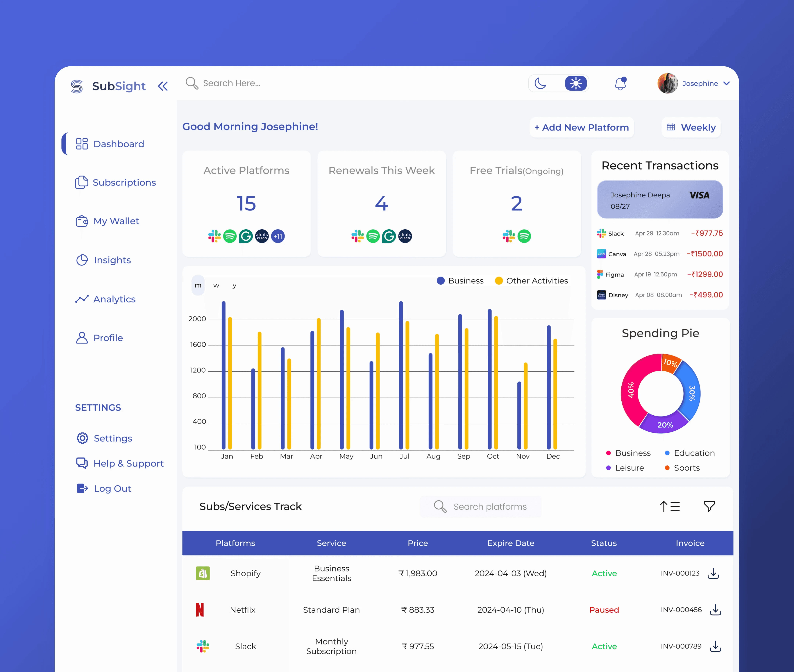Download Netflix invoice INV-000456
794x672 pixels.
[x=715, y=610]
